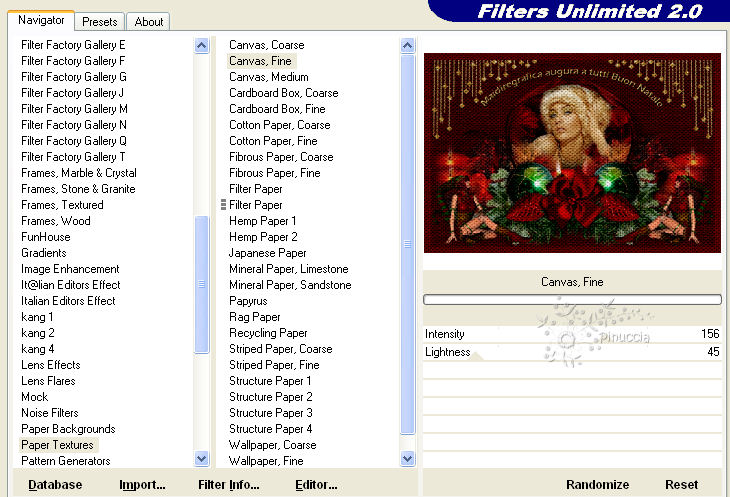Choose the FunHouse category
The image size is (730, 497).
click(46, 237)
